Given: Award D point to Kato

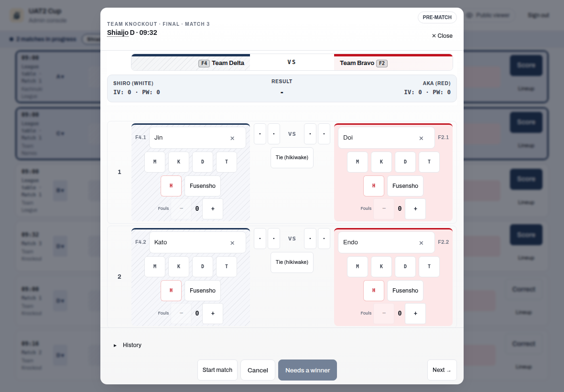Looking at the screenshot, I should tap(203, 266).
